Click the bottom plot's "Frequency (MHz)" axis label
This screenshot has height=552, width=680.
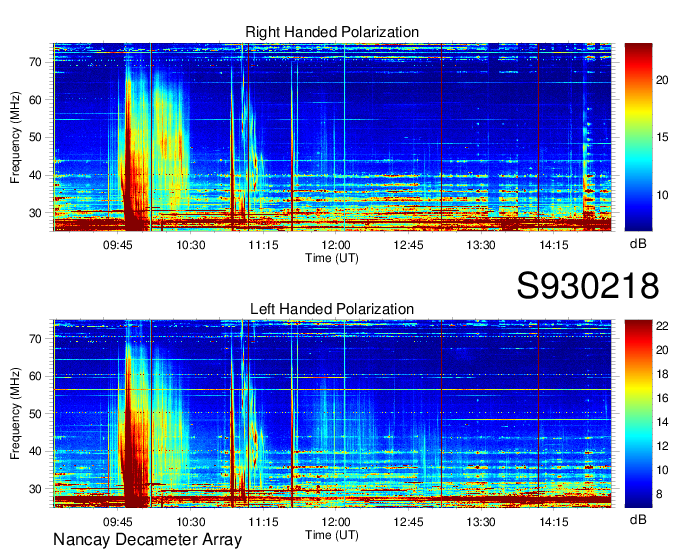[15, 414]
